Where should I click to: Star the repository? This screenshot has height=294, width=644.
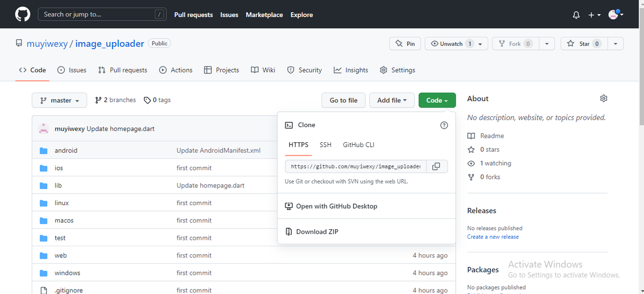(584, 44)
